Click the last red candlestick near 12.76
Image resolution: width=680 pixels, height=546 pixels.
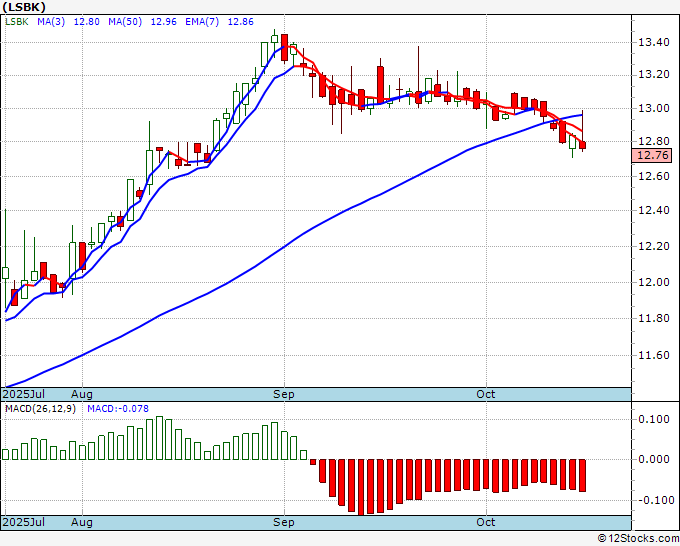coord(582,145)
